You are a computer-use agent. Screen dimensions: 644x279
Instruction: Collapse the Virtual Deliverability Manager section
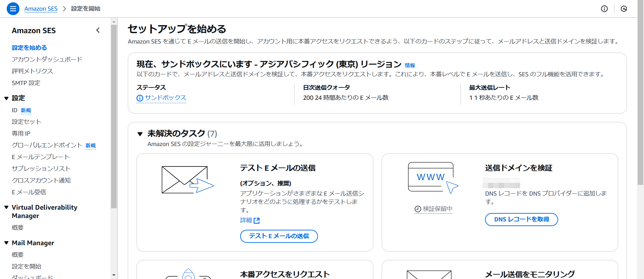pos(6,207)
